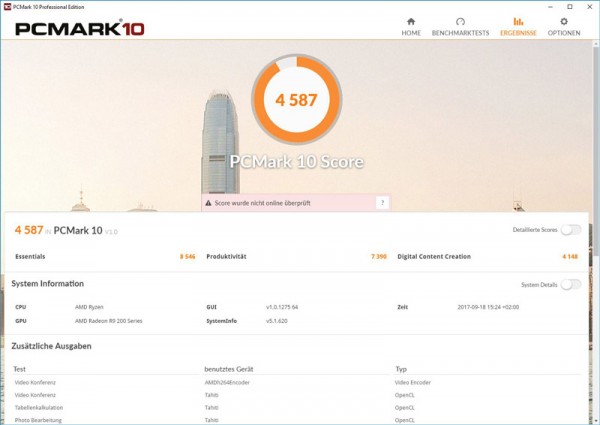Select the ERGEBNISSE bar chart icon
The image size is (600, 425).
[x=518, y=21]
